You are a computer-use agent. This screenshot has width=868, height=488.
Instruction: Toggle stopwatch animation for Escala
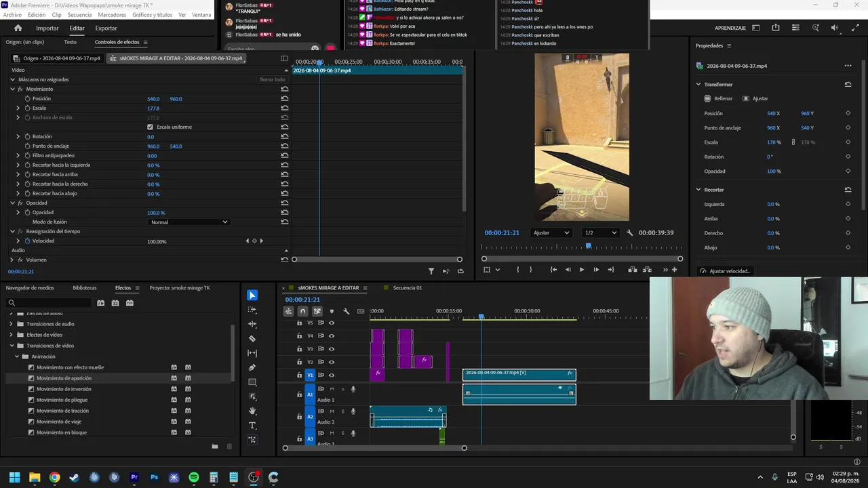pos(28,108)
